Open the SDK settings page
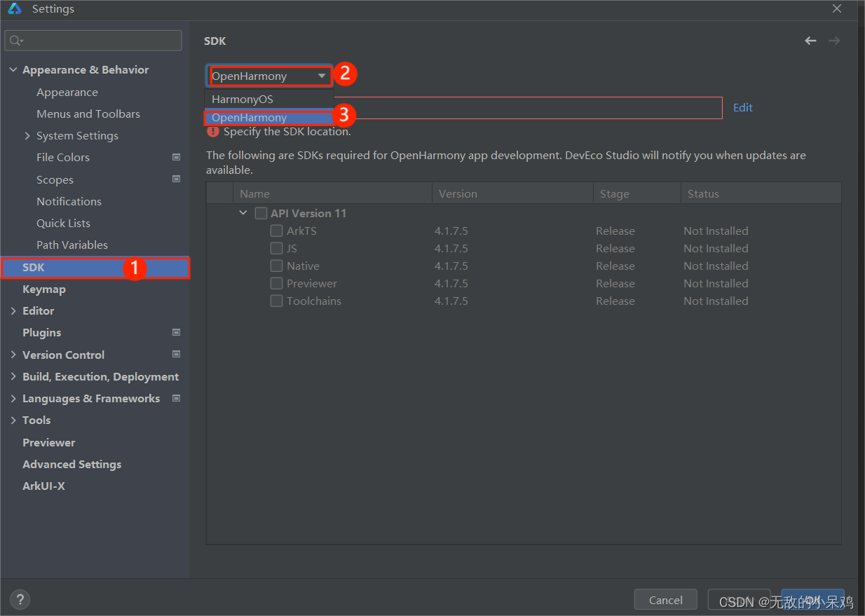This screenshot has height=616, width=865. (x=95, y=268)
